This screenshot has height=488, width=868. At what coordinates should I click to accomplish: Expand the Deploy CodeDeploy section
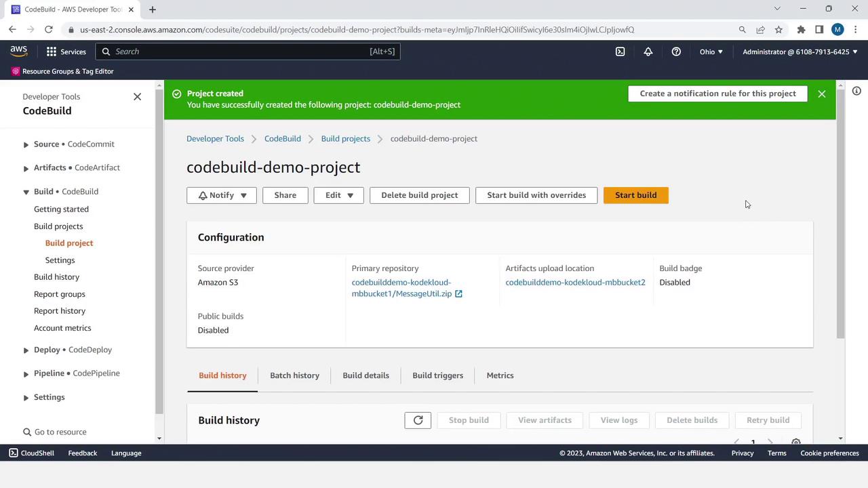tap(26, 350)
